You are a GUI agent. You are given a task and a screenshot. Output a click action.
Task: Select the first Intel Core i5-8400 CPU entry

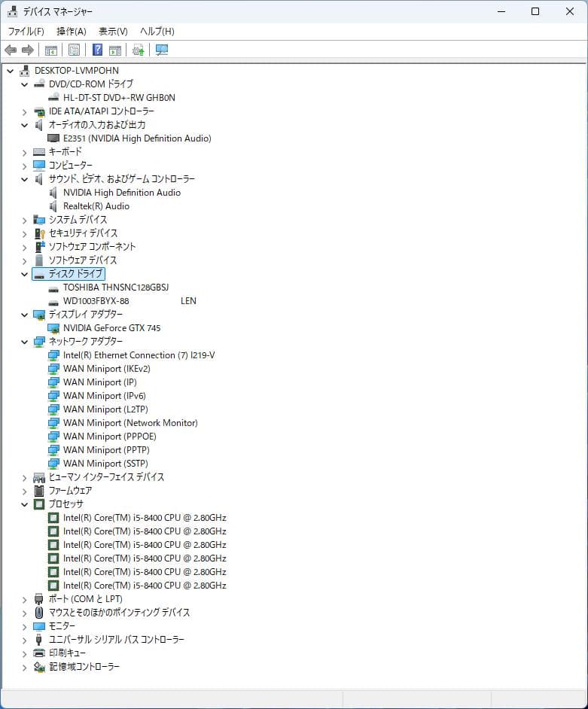[x=145, y=518]
